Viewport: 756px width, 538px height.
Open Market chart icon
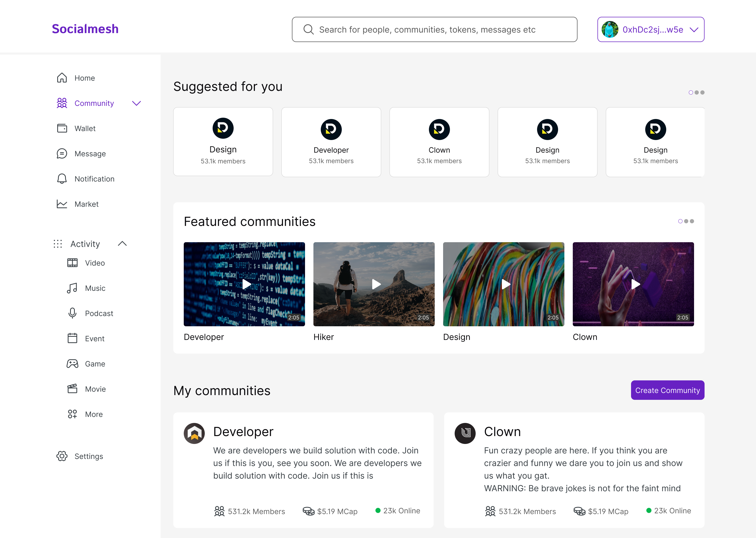point(62,204)
